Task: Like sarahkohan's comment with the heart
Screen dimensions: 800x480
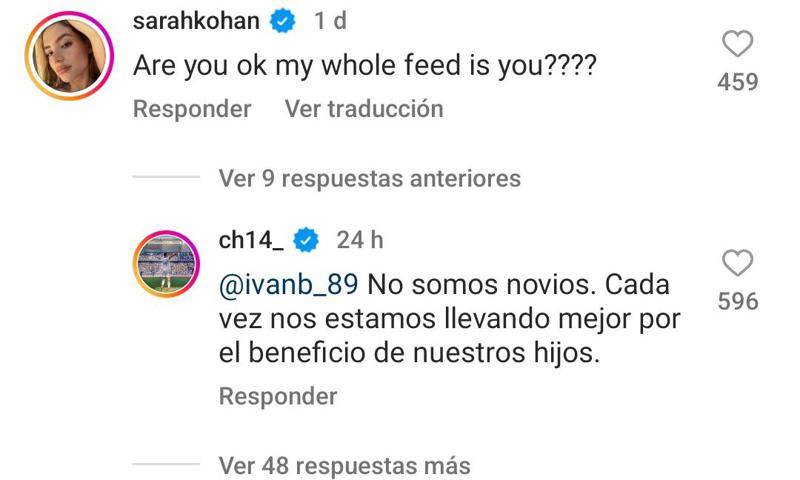Action: click(x=738, y=44)
